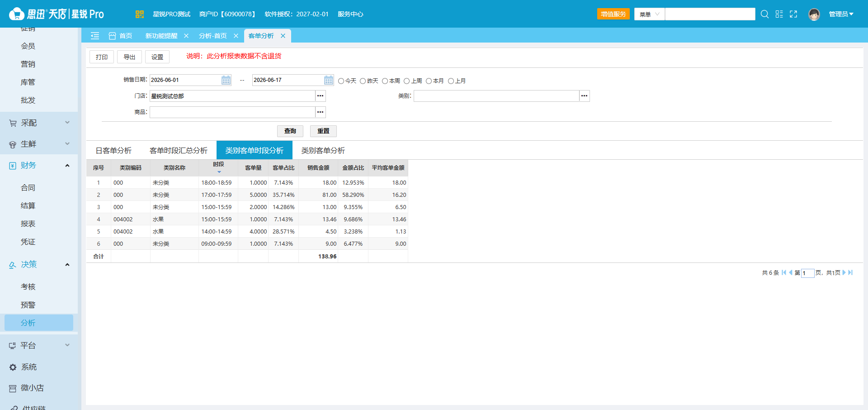Select the 上周 radio button

(x=406, y=81)
